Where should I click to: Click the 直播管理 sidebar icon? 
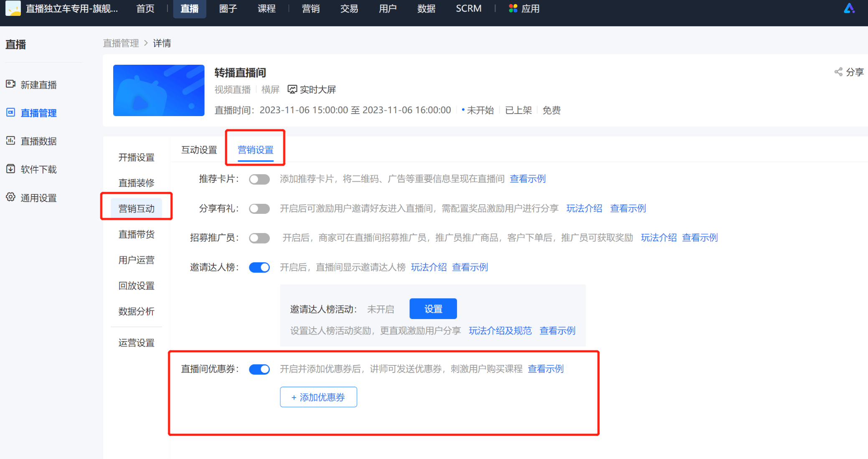11,112
